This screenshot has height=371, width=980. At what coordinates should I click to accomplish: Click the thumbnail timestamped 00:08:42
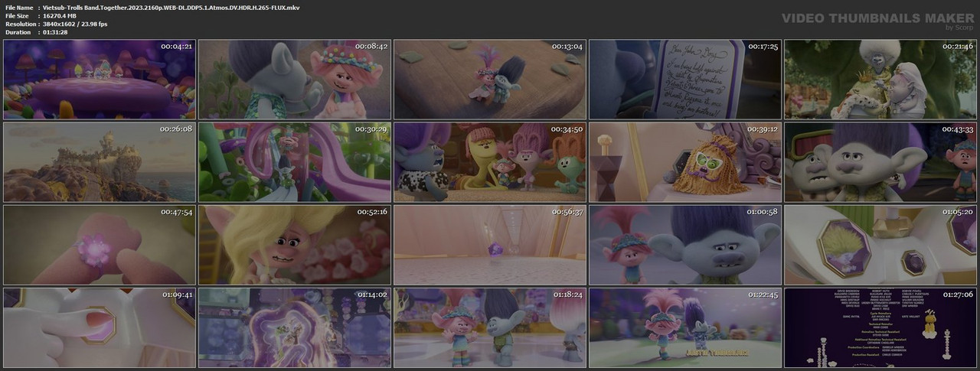[295, 80]
